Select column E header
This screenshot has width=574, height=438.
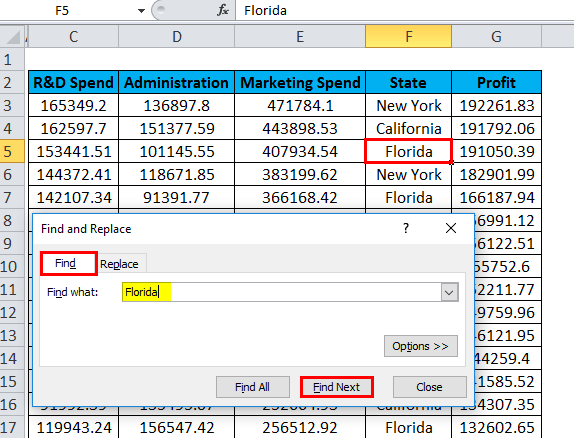(300, 37)
